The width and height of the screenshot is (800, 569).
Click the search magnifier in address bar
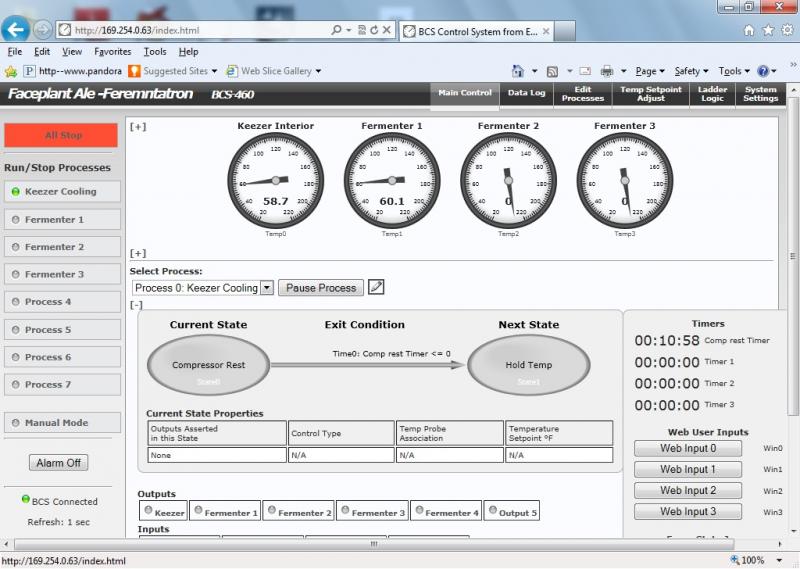tap(336, 30)
